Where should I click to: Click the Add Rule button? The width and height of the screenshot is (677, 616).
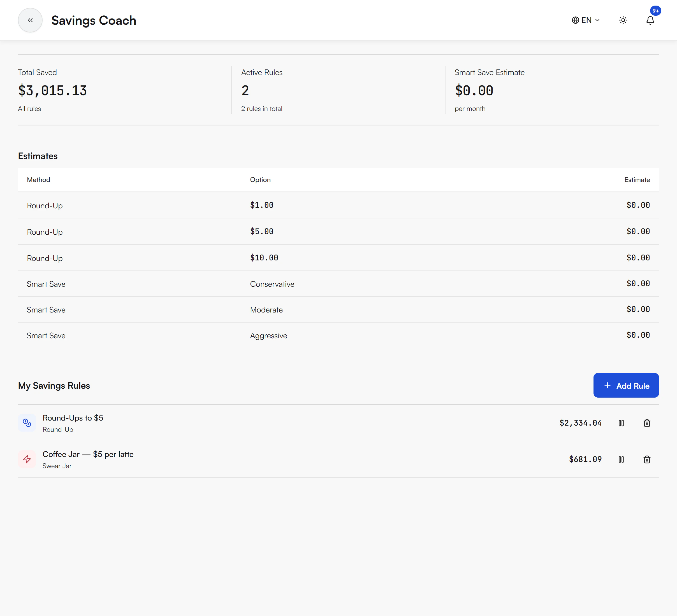(626, 385)
